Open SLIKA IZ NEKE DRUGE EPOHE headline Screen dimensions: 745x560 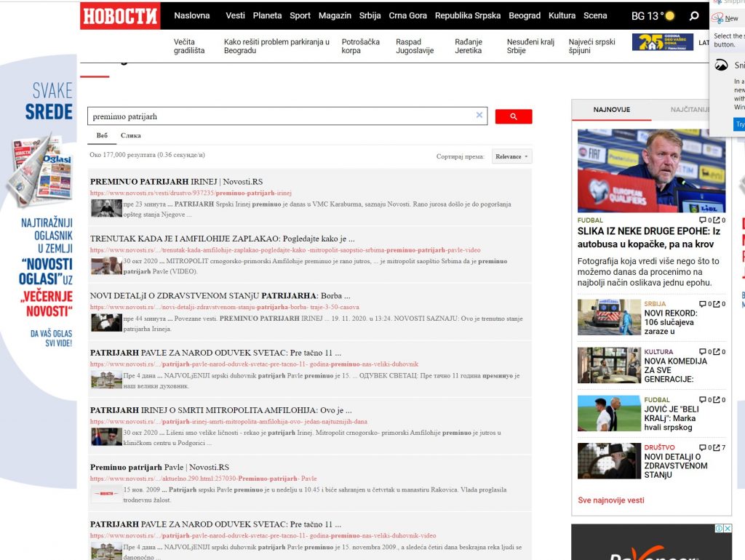pos(648,238)
